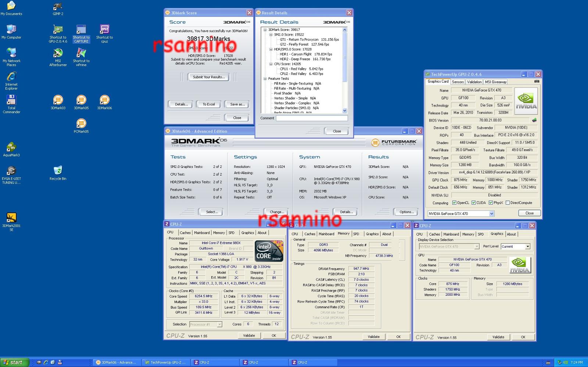Viewport: 588px width, 367px height.
Task: Open Internet Explorer desktop icon
Action: pos(11,81)
